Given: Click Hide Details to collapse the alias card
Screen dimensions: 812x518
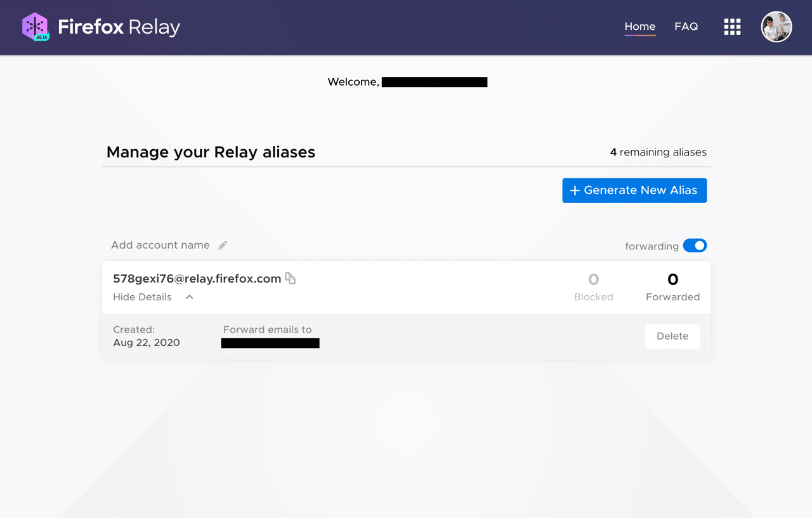Looking at the screenshot, I should [x=142, y=296].
